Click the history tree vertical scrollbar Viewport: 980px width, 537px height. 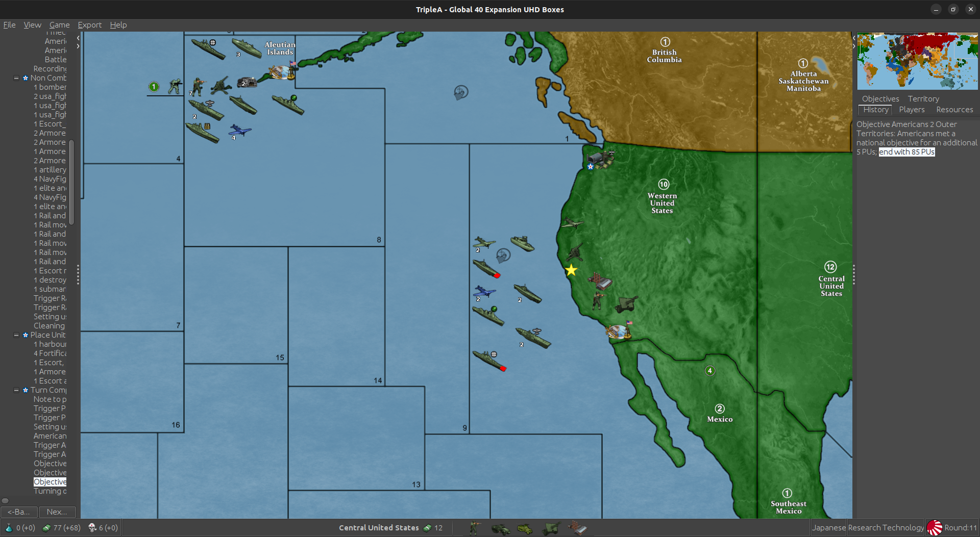pyautogui.click(x=71, y=182)
